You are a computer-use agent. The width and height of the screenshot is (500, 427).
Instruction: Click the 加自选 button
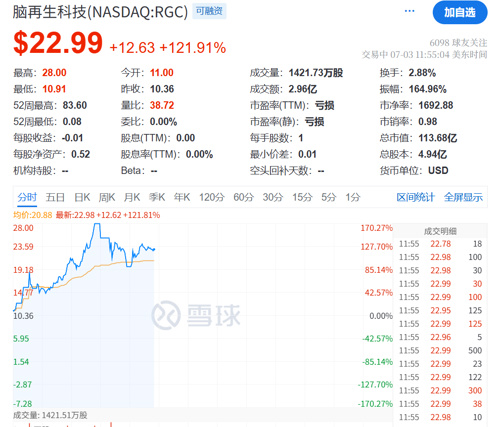(460, 13)
